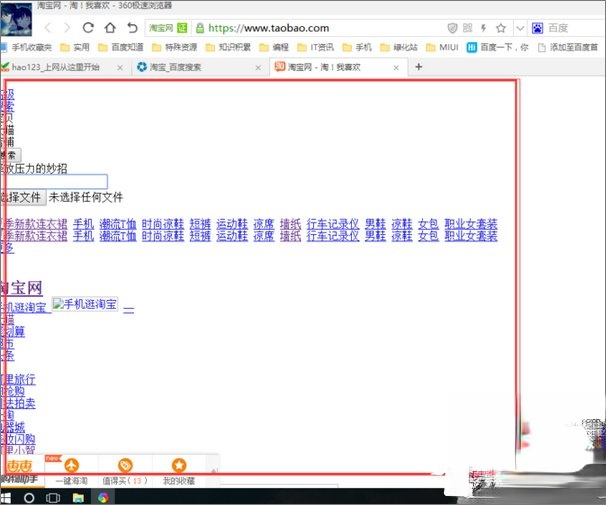Click the 添加至百度首 bookmark
Image resolution: width=606 pixels, height=505 pixels.
(568, 48)
